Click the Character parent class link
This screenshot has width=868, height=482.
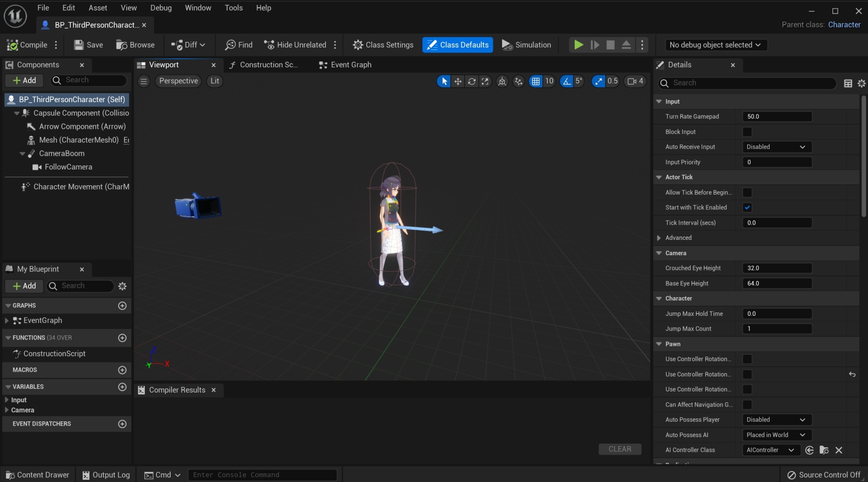pyautogui.click(x=844, y=25)
